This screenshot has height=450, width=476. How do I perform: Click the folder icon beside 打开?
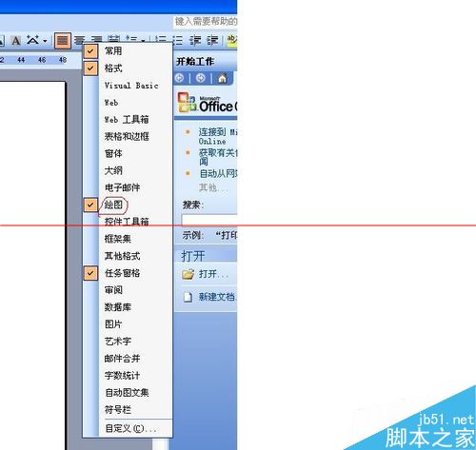[x=188, y=274]
